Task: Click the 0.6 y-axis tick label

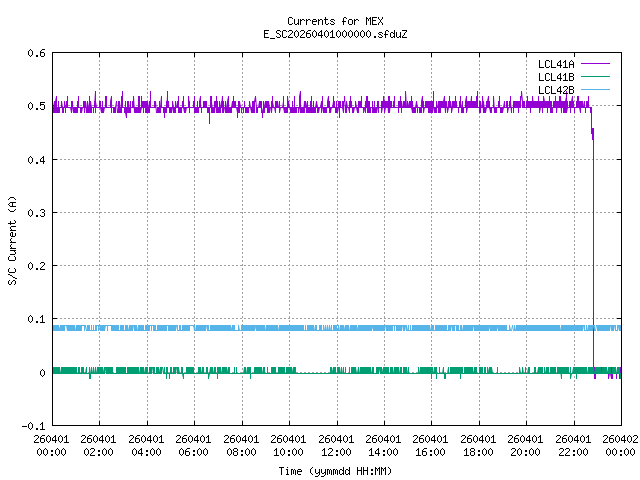Action: click(x=35, y=54)
